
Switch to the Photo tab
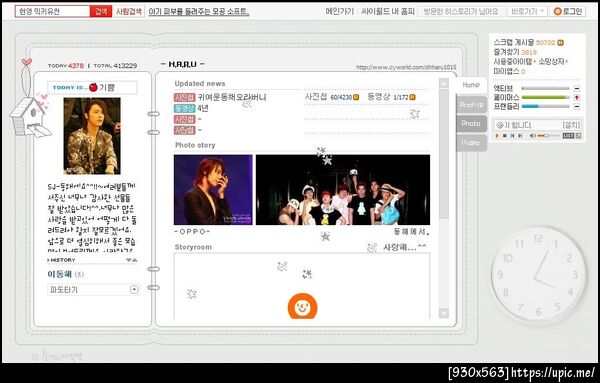pos(471,124)
